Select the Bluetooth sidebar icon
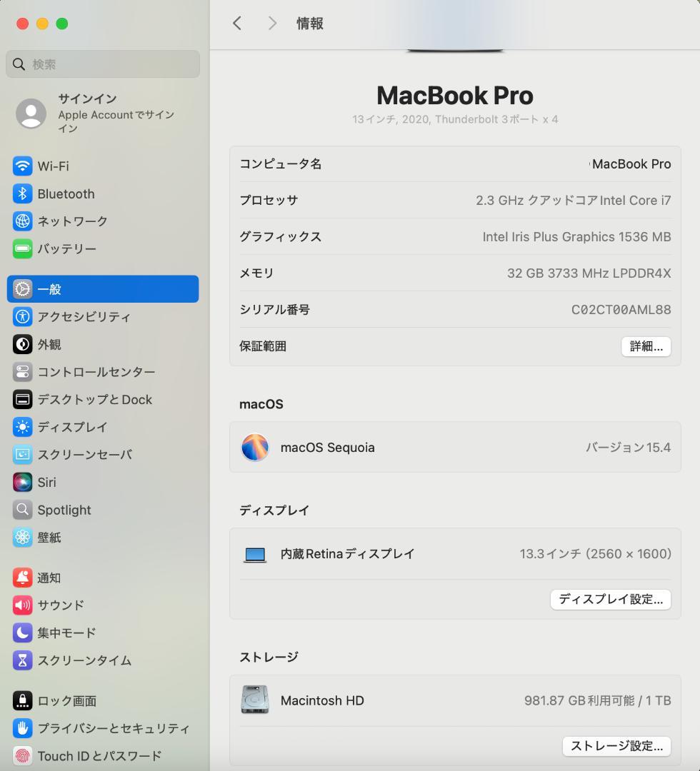This screenshot has height=771, width=700. pos(20,193)
